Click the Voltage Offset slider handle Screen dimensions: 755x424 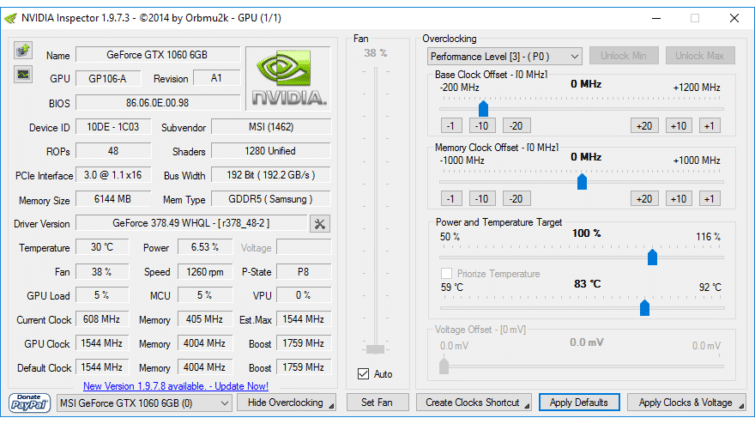444,366
